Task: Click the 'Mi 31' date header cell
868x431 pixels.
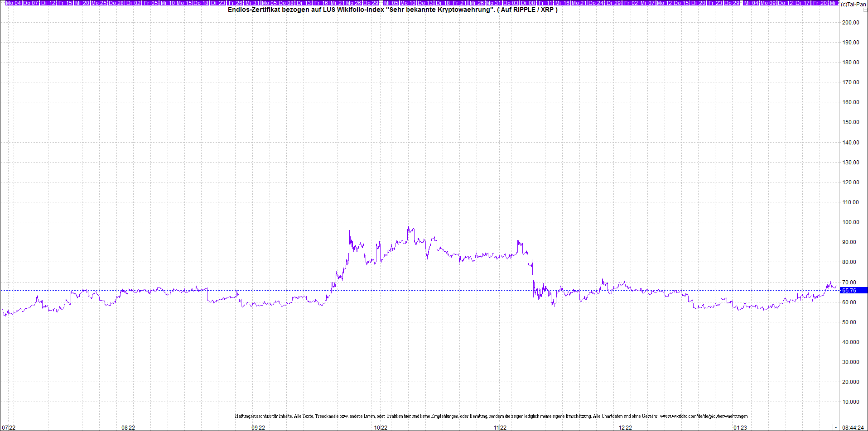Action: [x=252, y=3]
